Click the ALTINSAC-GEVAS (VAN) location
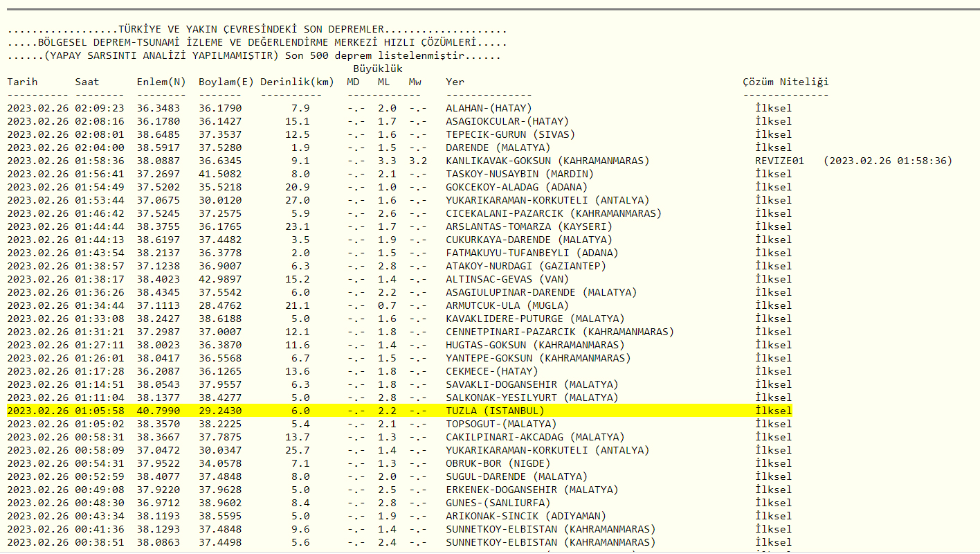The width and height of the screenshot is (980, 554). 507,279
